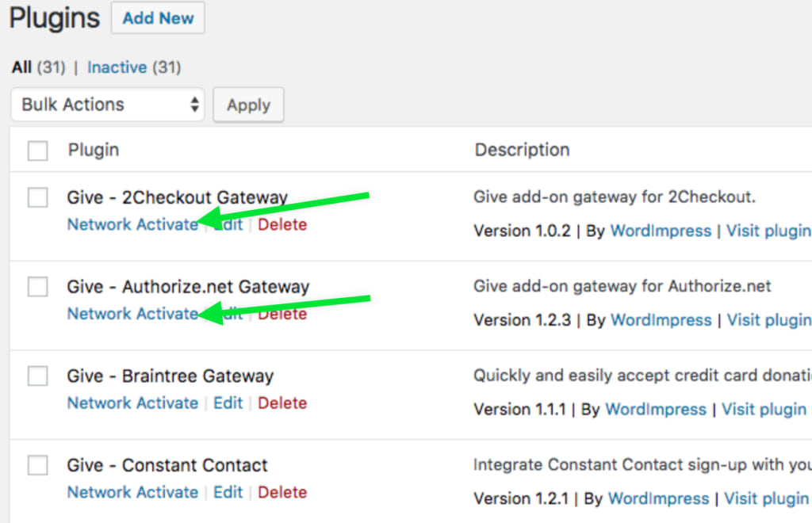812x523 pixels.
Task: Click the 'Version 1.0.2' text
Action: (522, 231)
